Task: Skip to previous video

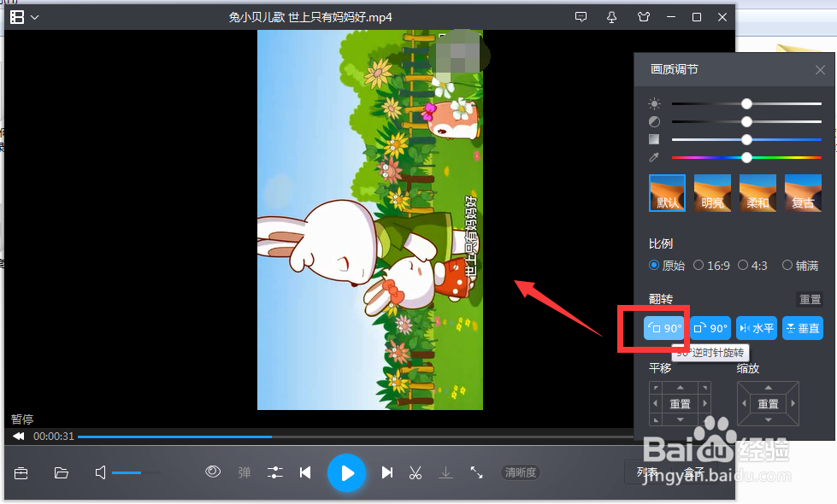Action: click(x=305, y=472)
